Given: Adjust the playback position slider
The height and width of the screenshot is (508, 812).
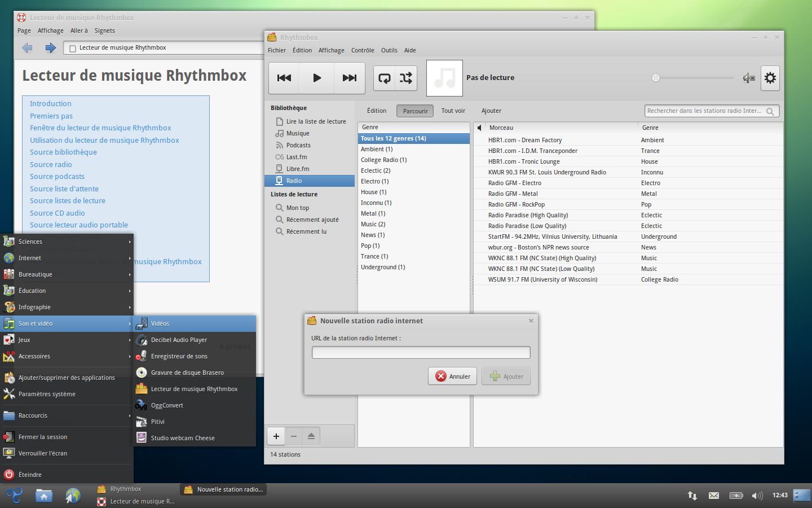Looking at the screenshot, I should pos(694,78).
